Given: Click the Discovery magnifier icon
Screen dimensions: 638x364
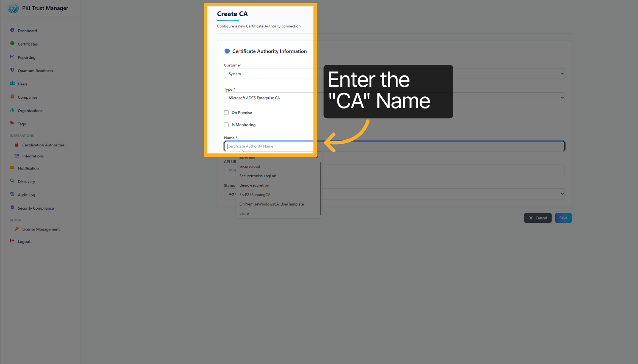Looking at the screenshot, I should point(12,181).
